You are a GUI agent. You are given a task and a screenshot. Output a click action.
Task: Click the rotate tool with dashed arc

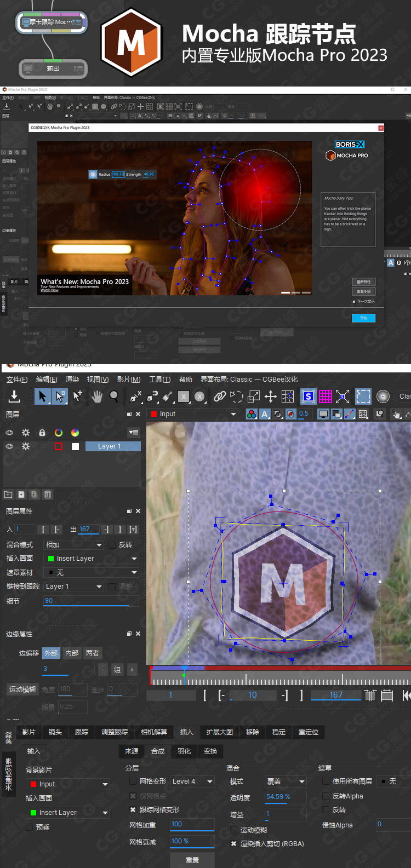236,396
